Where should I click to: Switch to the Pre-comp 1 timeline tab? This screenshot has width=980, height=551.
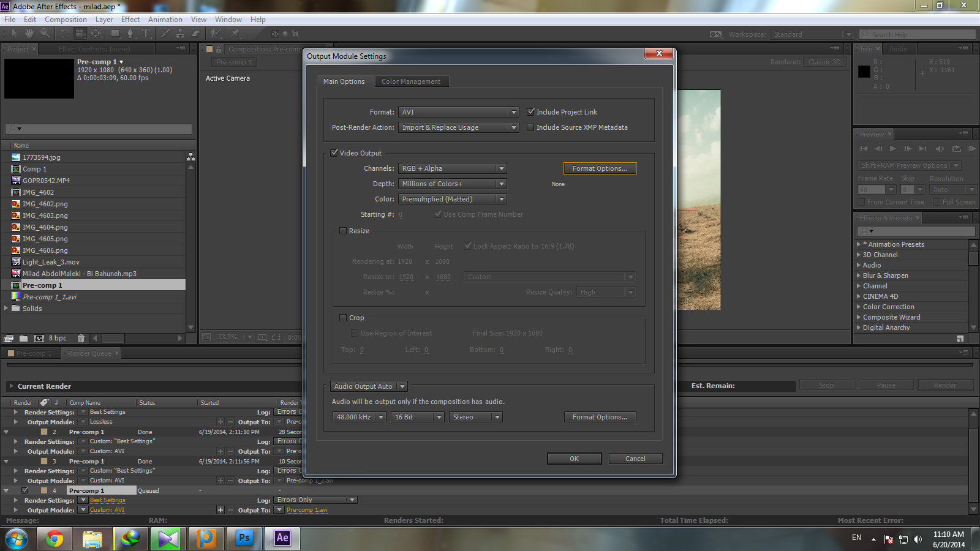click(31, 353)
